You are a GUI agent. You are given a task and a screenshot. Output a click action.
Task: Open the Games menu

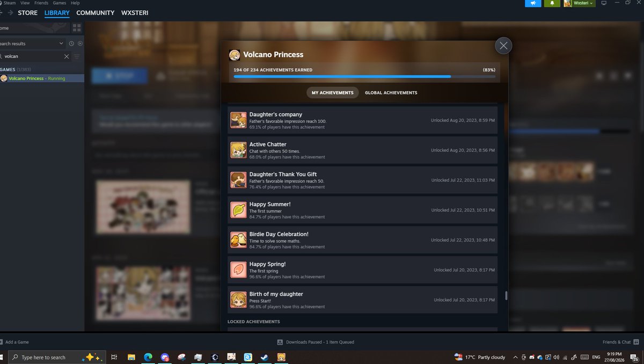click(60, 3)
